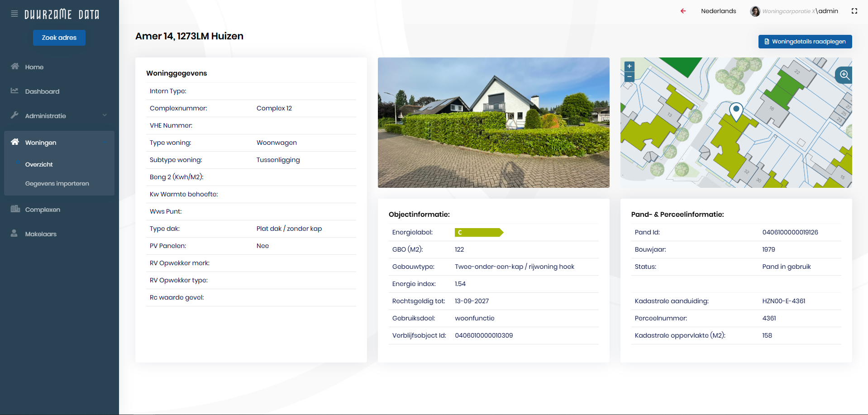Zoom out on the map with the minus button
This screenshot has height=415, width=868.
(629, 76)
